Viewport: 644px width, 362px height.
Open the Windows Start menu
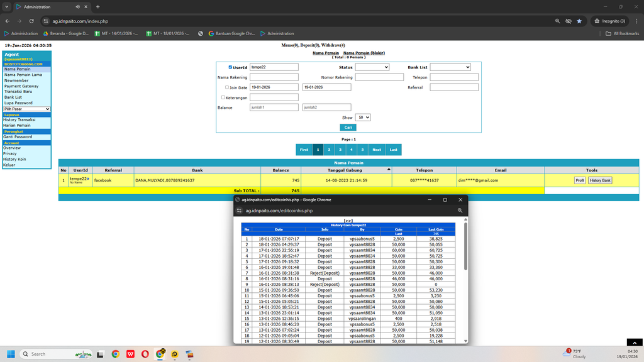(x=11, y=354)
